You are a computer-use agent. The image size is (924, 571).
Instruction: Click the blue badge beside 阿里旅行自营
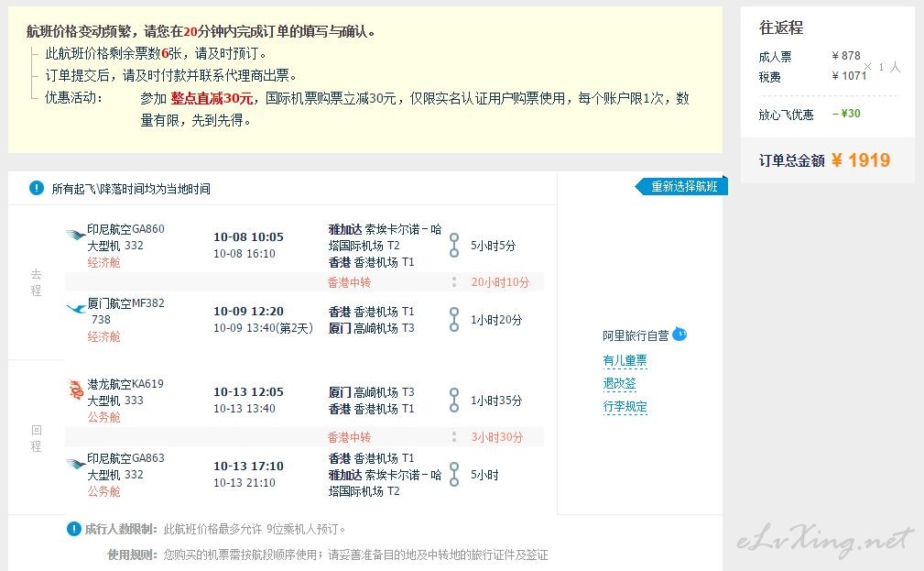679,335
